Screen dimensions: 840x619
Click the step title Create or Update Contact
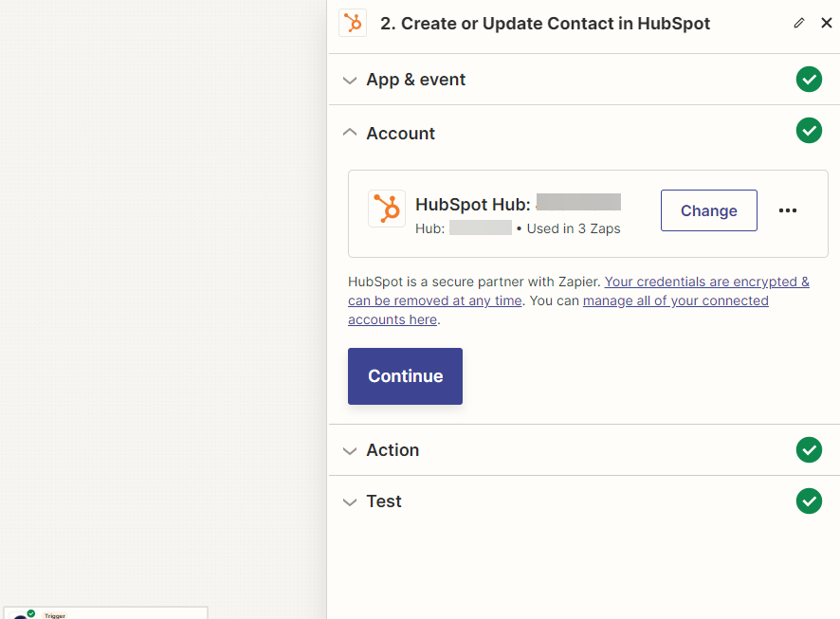[x=545, y=24]
